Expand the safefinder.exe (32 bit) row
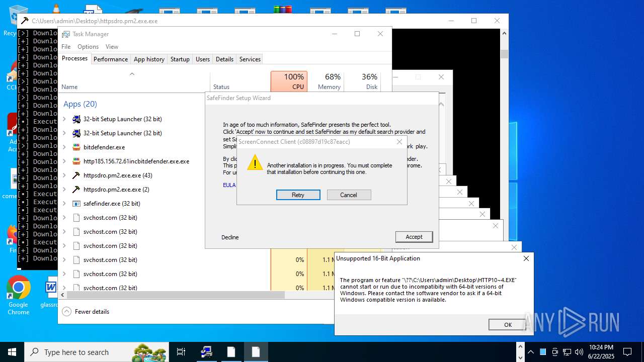644x362 pixels. pos(64,204)
